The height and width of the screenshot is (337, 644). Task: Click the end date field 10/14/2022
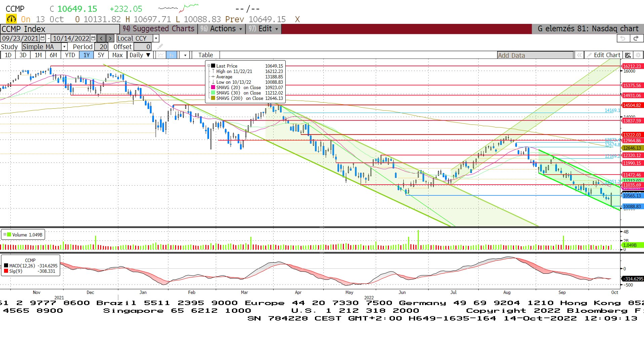click(71, 38)
